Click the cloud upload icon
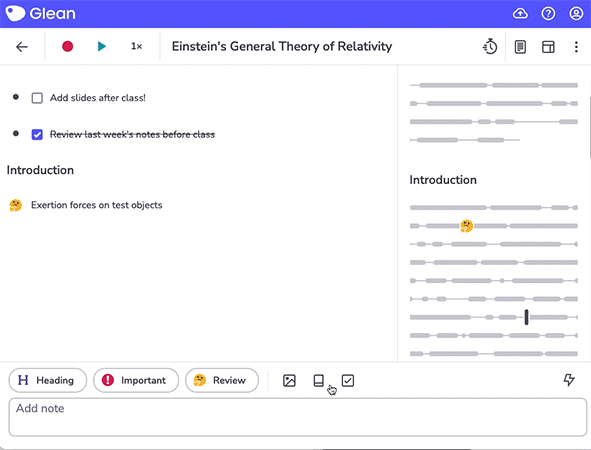 520,14
